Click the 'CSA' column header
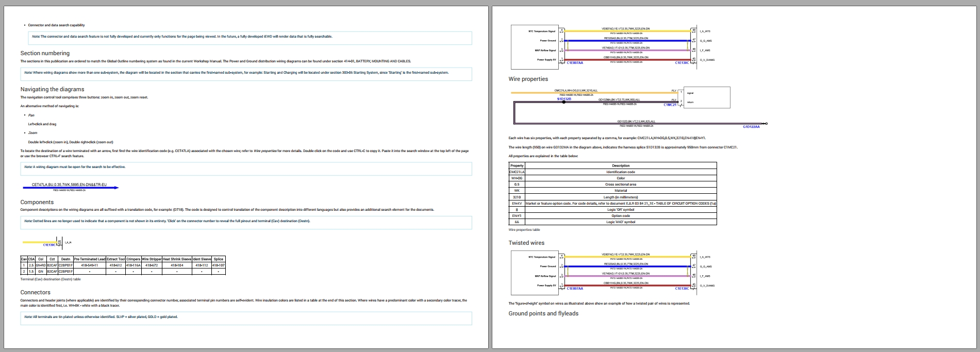This screenshot has height=352, width=980. coord(31,259)
